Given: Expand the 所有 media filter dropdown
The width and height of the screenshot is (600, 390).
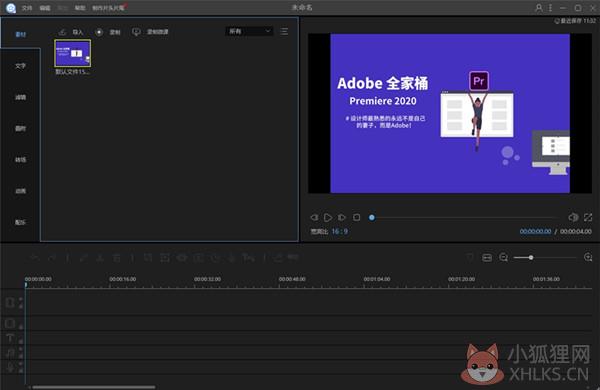Looking at the screenshot, I should (249, 31).
